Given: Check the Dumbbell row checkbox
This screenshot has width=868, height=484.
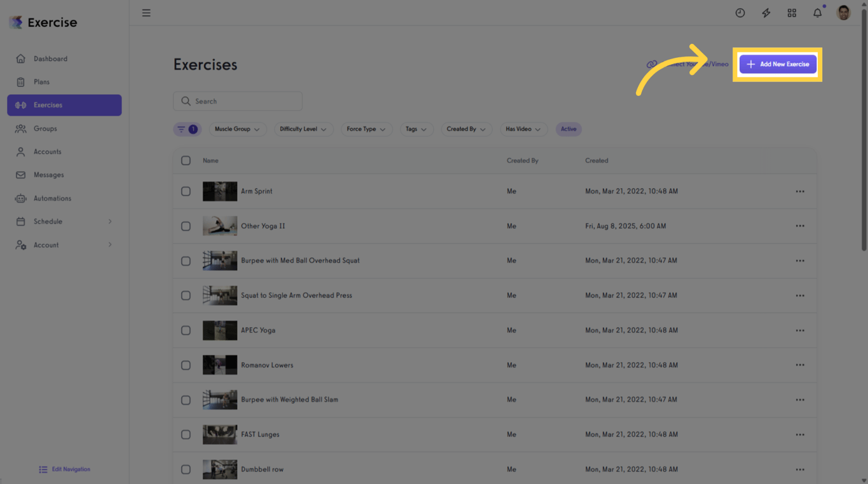Looking at the screenshot, I should tap(186, 469).
